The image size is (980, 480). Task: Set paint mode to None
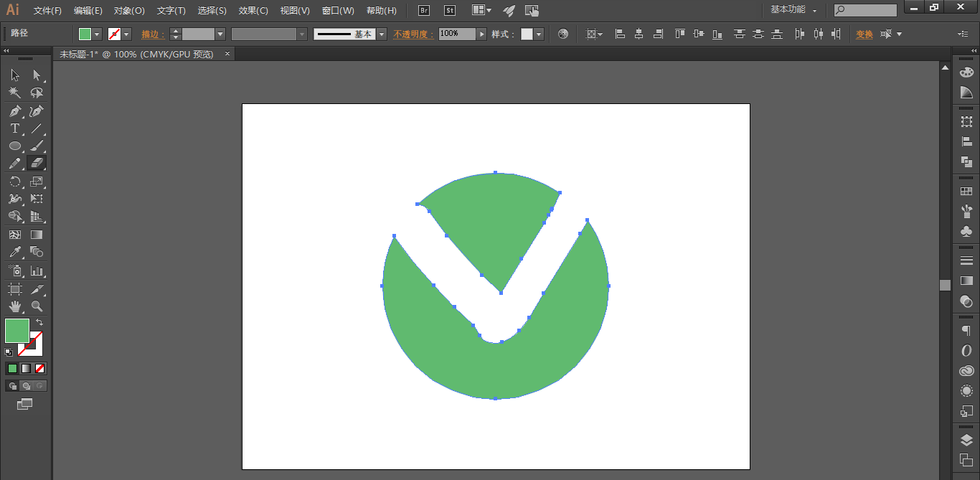coord(40,368)
